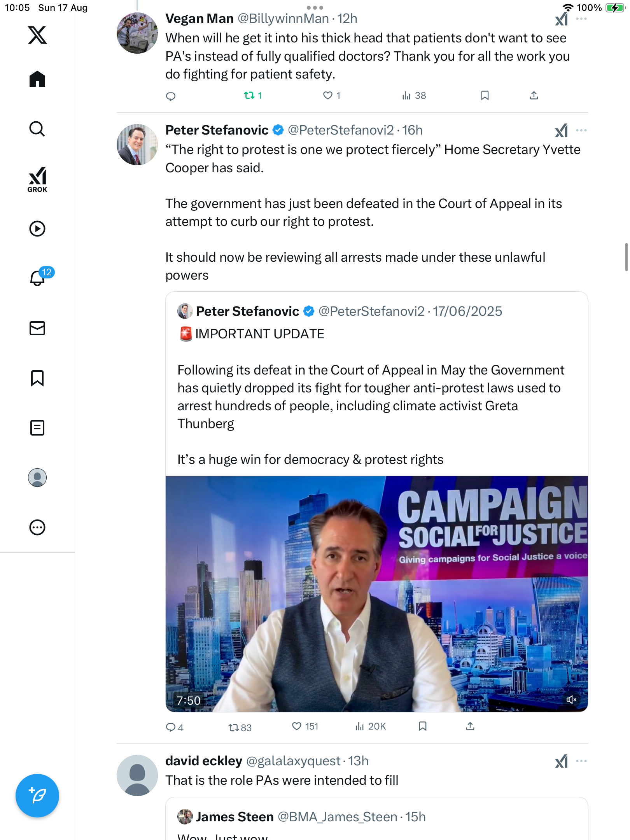Click the feed scrollbar handle
This screenshot has height=840, width=630.
[x=626, y=257]
